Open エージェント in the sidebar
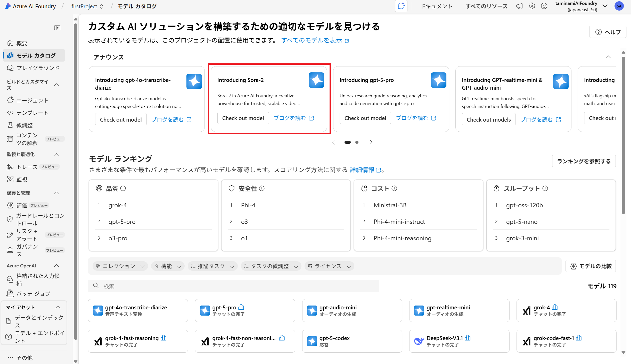Viewport: 631px width, 364px height. click(32, 100)
